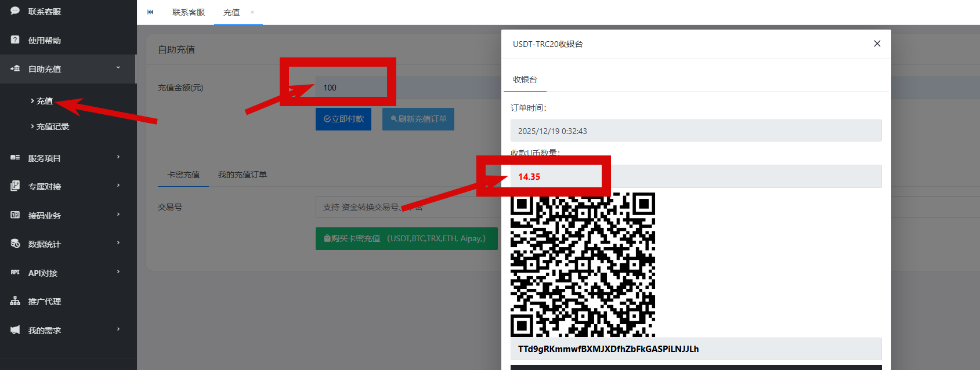Select the 卡密充值 tab
Image resolution: width=980 pixels, height=370 pixels.
pyautogui.click(x=183, y=175)
